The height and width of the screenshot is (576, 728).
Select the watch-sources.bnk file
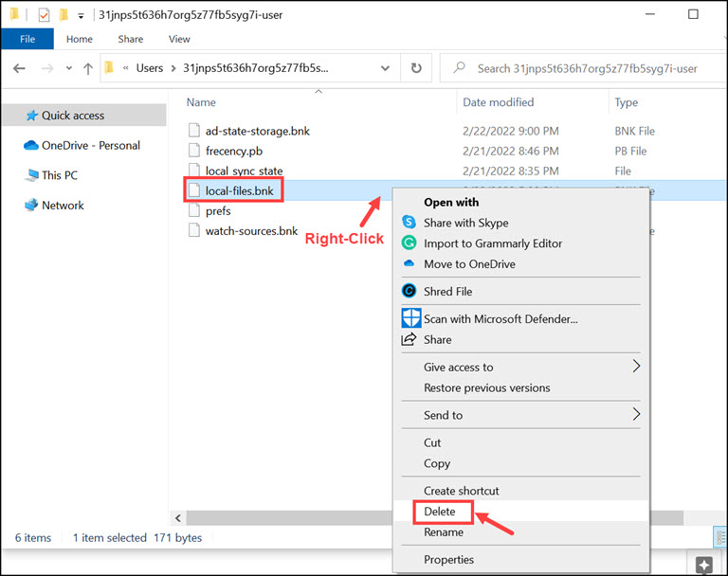coord(251,231)
